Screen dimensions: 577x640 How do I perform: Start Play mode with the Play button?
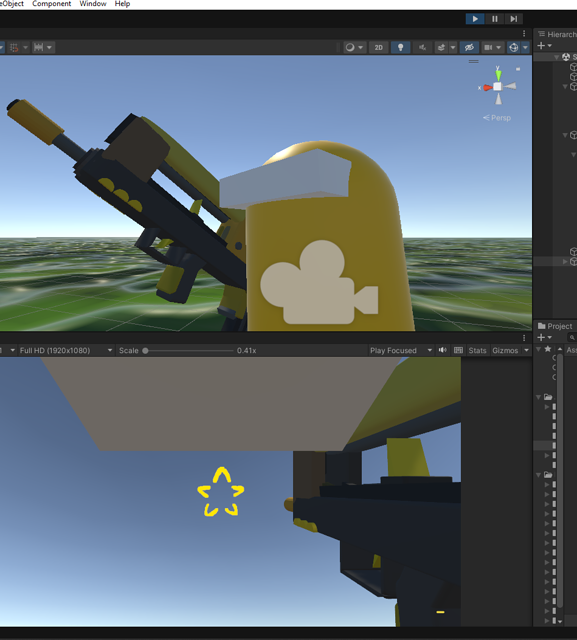click(x=475, y=19)
